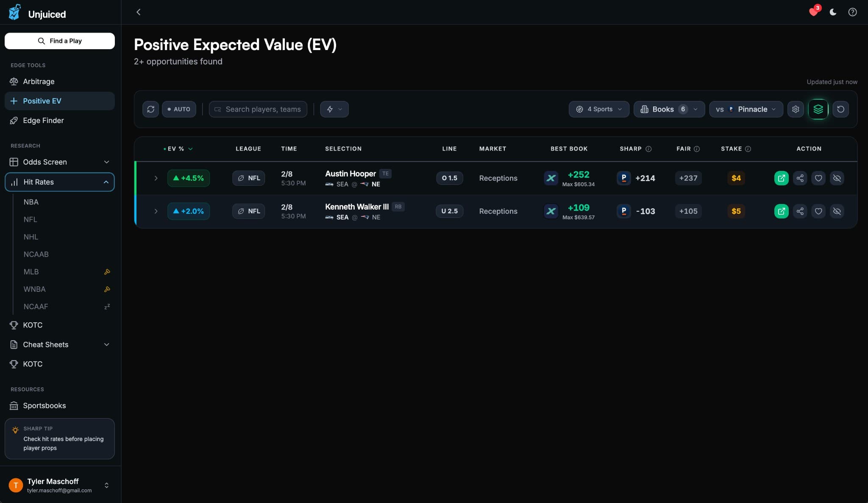
Task: Click the stacked layers view icon
Action: pos(818,109)
